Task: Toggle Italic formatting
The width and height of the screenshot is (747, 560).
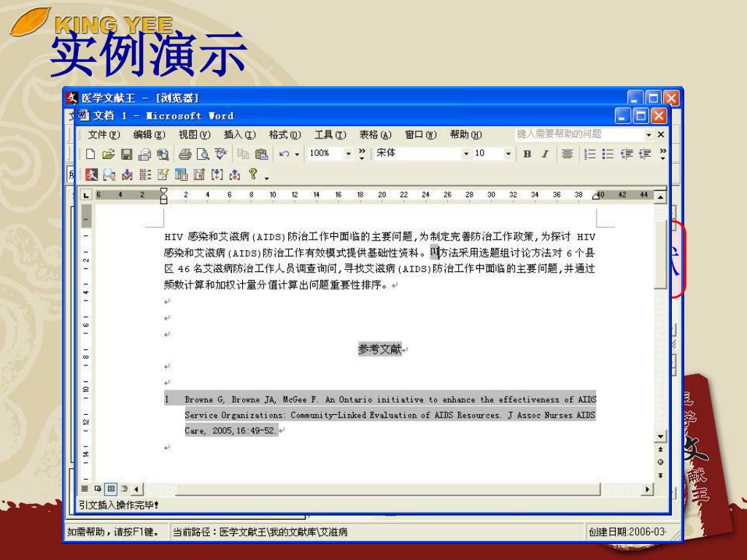Action: pos(545,154)
